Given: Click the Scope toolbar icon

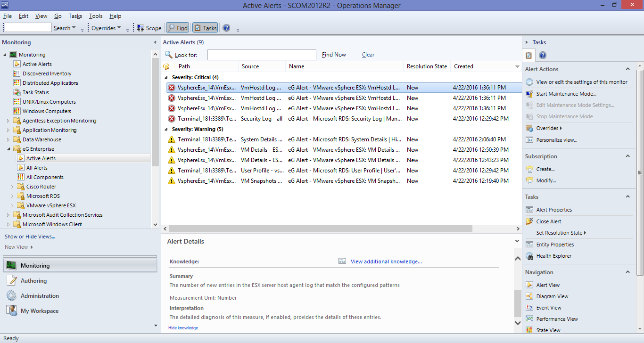Looking at the screenshot, I should [x=140, y=28].
